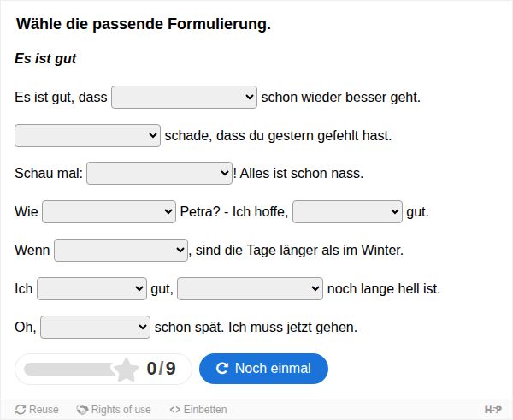The image size is (513, 420).
Task: Expand the dropdown after 'Schau mal:'
Action: [x=159, y=173]
